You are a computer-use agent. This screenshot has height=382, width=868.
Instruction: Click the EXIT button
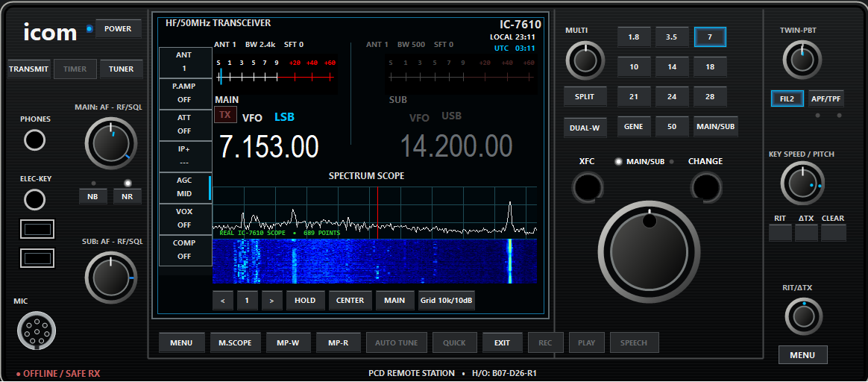(502, 342)
